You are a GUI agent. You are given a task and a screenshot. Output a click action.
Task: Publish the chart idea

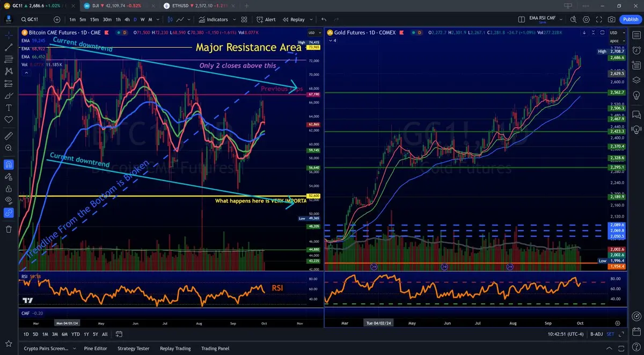pyautogui.click(x=630, y=19)
